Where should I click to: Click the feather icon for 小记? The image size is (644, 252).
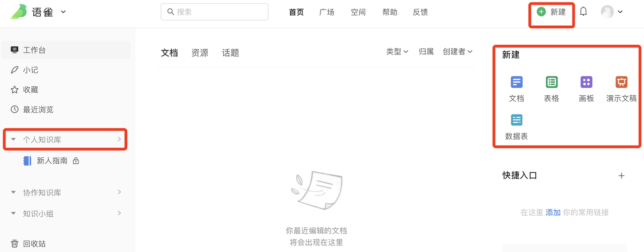point(15,70)
